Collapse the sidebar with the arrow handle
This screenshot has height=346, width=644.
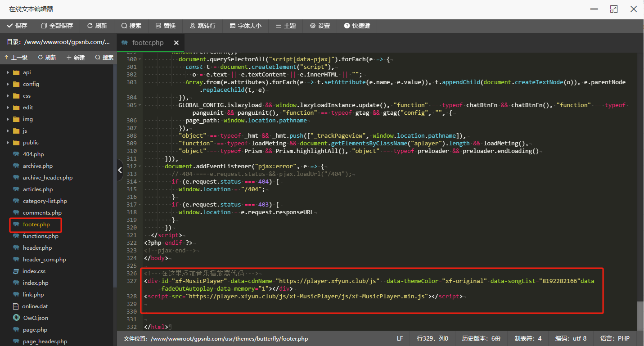click(120, 170)
